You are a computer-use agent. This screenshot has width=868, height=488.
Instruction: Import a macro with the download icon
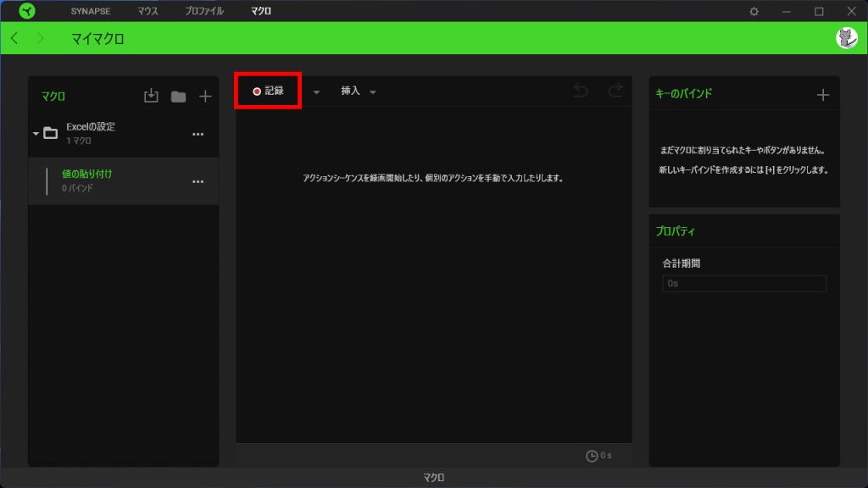point(151,96)
